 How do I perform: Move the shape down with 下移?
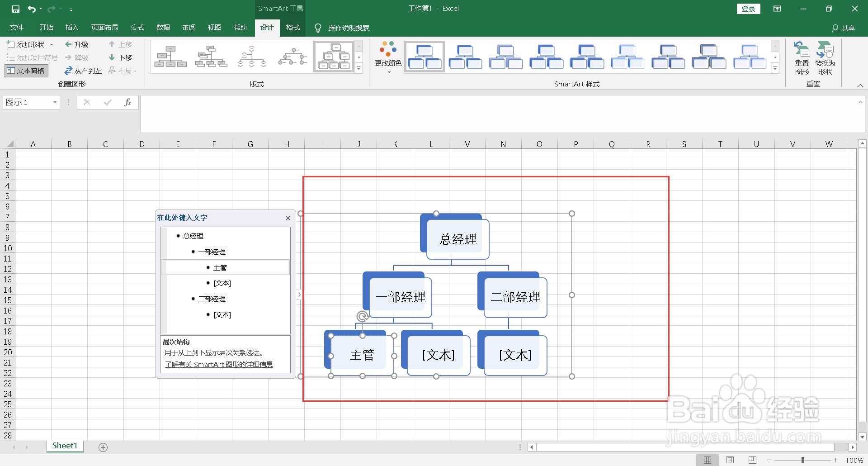120,57
